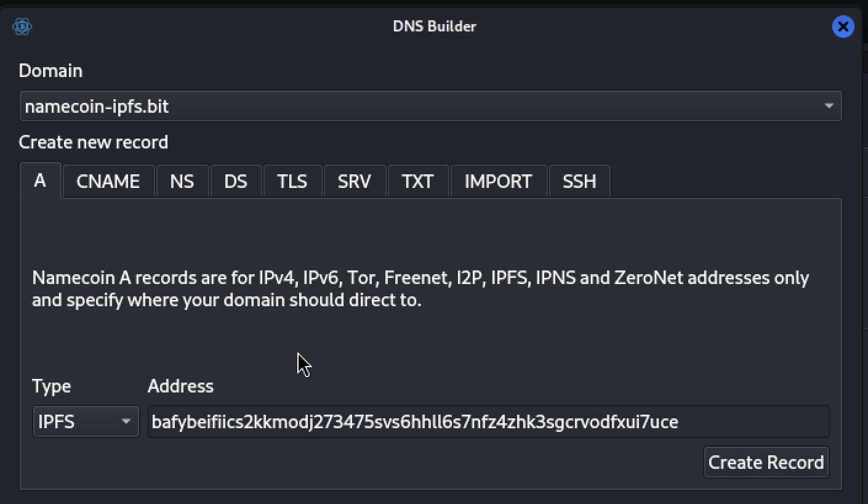Open the NS record tab
The width and height of the screenshot is (868, 504).
pyautogui.click(x=182, y=181)
